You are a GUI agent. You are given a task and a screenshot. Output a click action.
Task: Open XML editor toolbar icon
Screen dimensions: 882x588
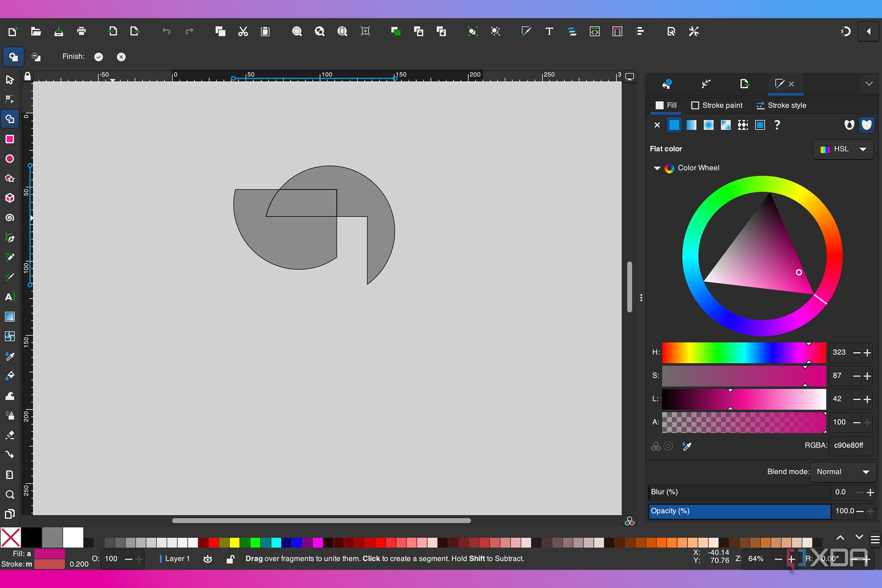point(594,31)
